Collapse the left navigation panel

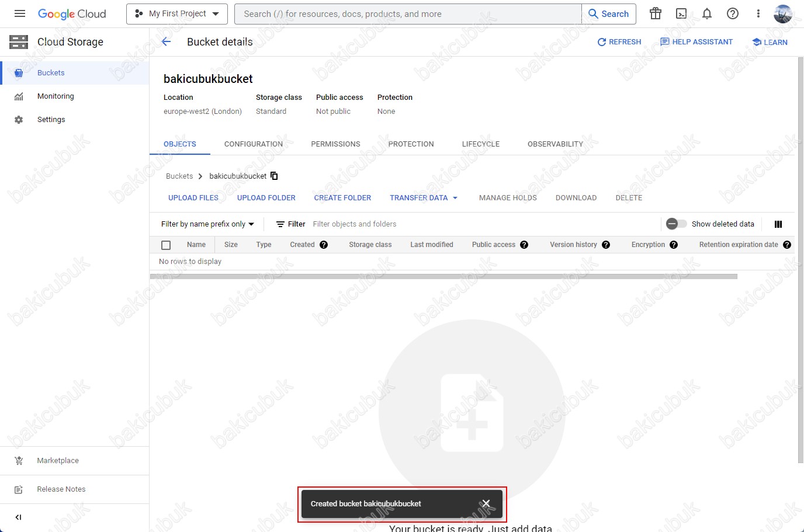tap(18, 517)
